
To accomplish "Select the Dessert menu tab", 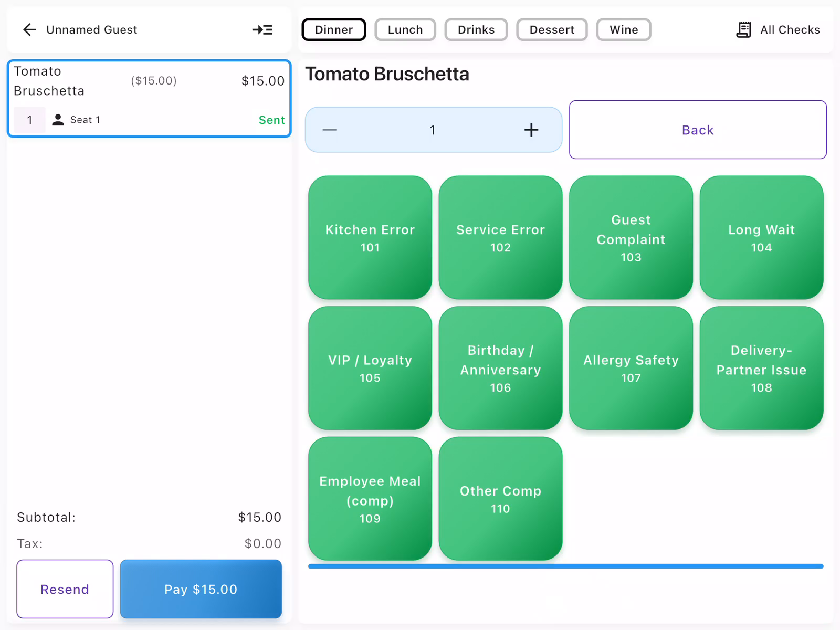I will [551, 30].
